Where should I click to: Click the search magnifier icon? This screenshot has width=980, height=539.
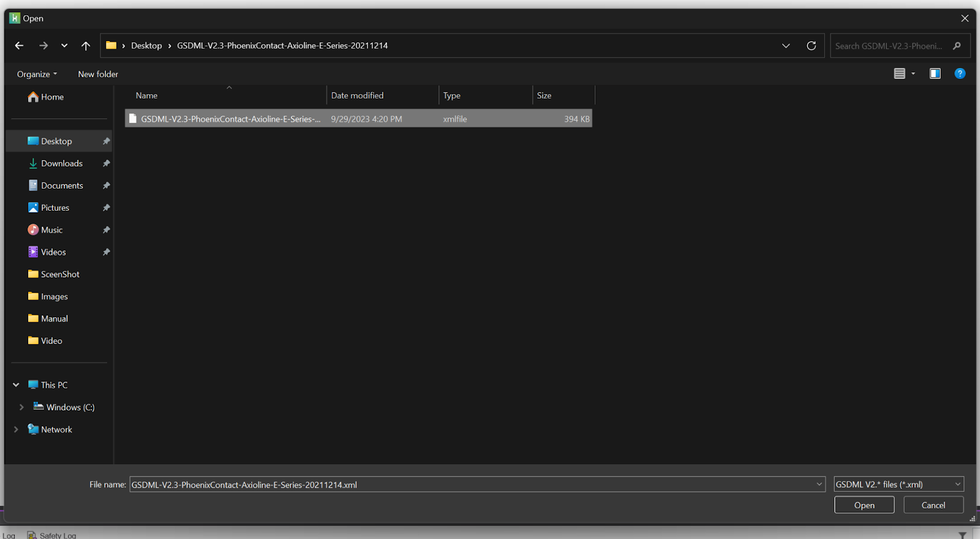957,46
